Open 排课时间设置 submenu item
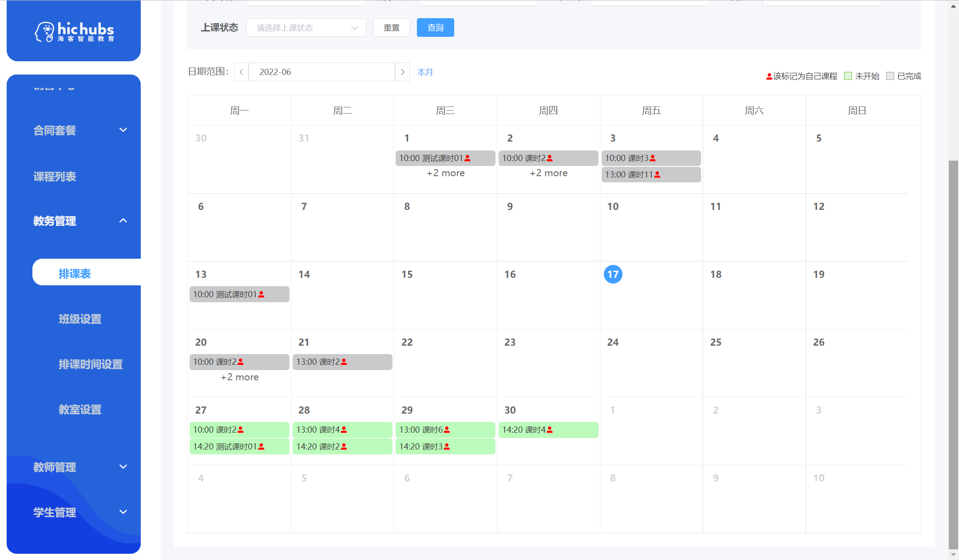This screenshot has height=560, width=959. click(91, 364)
